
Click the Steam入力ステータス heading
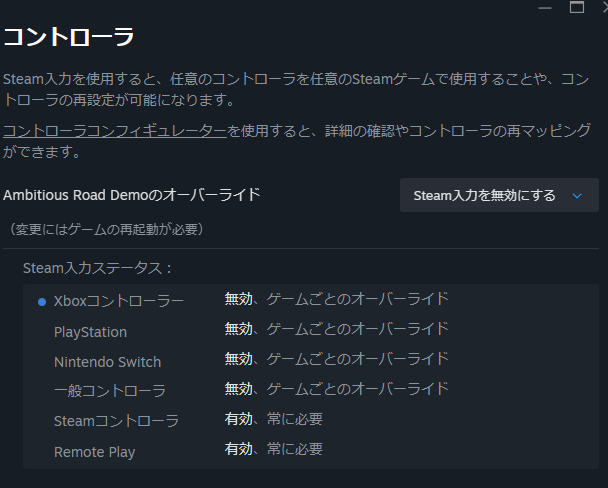pyautogui.click(x=97, y=268)
